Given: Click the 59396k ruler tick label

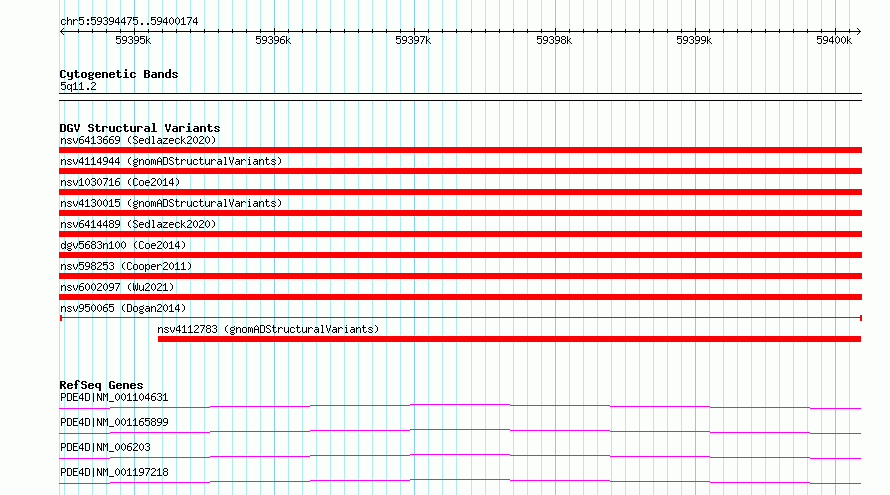Looking at the screenshot, I should pyautogui.click(x=273, y=40).
